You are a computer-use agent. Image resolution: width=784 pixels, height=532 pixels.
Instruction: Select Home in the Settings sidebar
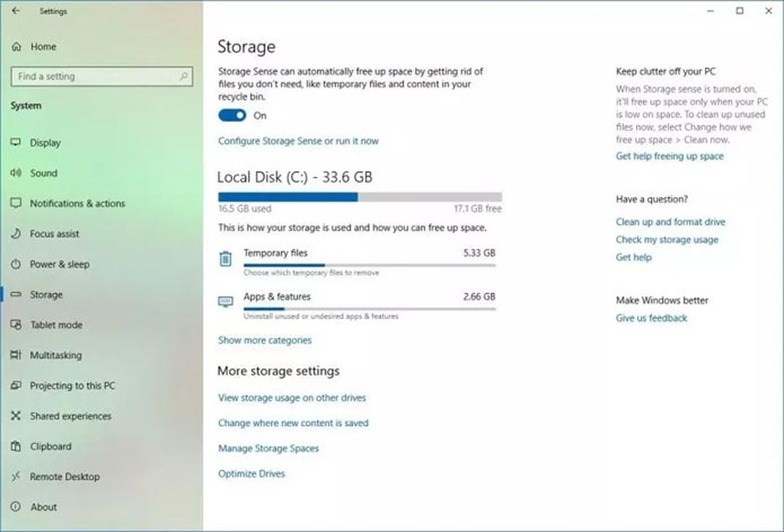pos(40,46)
